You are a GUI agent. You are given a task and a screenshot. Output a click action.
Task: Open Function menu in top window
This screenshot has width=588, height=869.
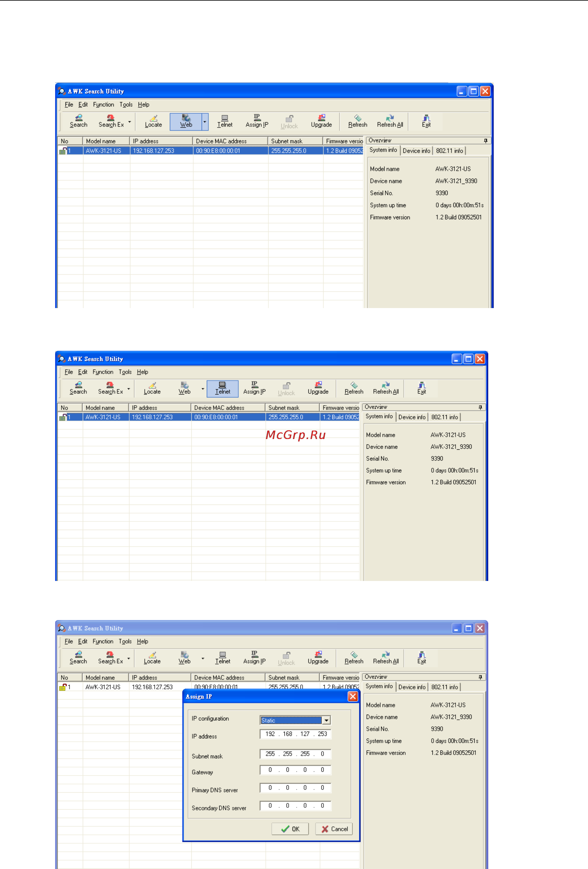click(x=104, y=105)
